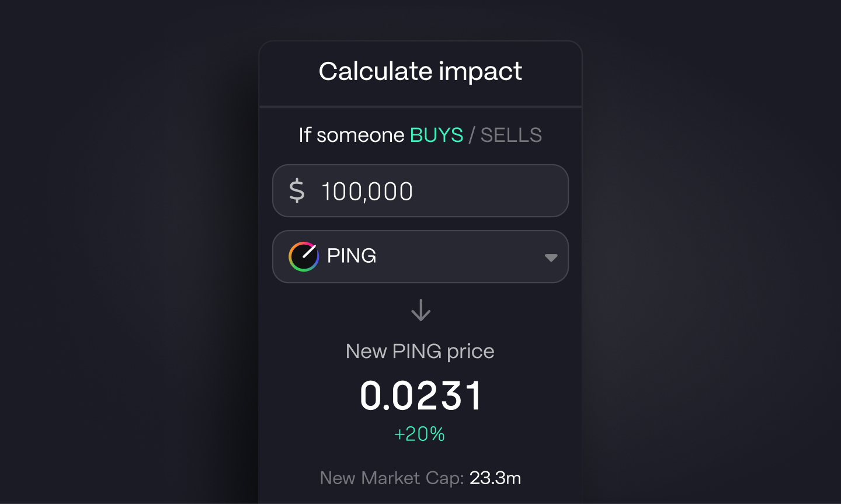Click the dollar sign icon
Image resolution: width=841 pixels, height=504 pixels.
tap(297, 191)
